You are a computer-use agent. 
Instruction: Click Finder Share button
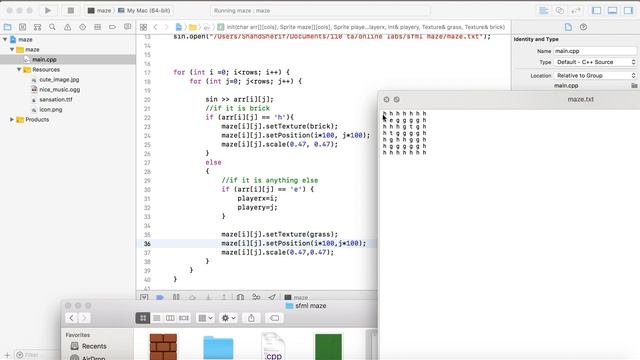point(251,318)
